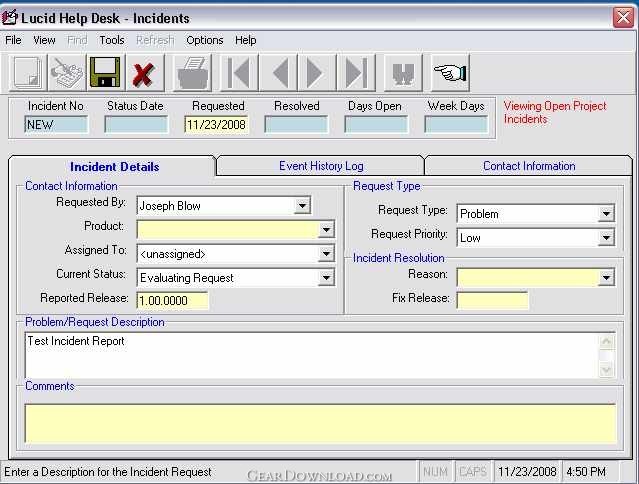Click the 'Incident Resolution' group label
The width and height of the screenshot is (639, 484).
click(x=399, y=258)
